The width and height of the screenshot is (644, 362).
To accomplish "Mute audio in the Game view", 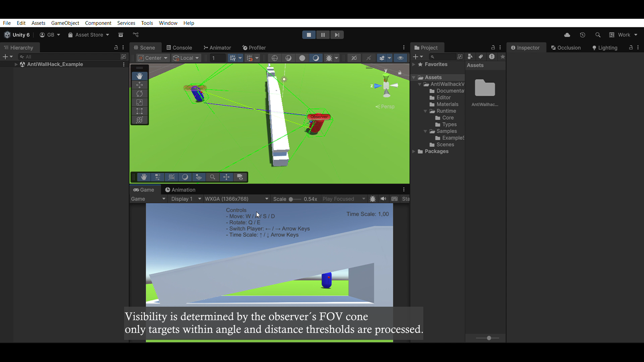I will coord(383,199).
